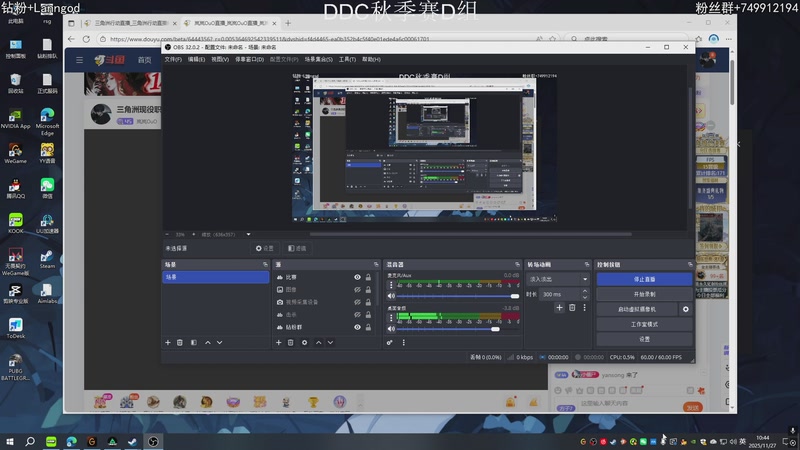The image size is (800, 450).
Task: Show the 图像 source with eye icon
Action: 357,289
